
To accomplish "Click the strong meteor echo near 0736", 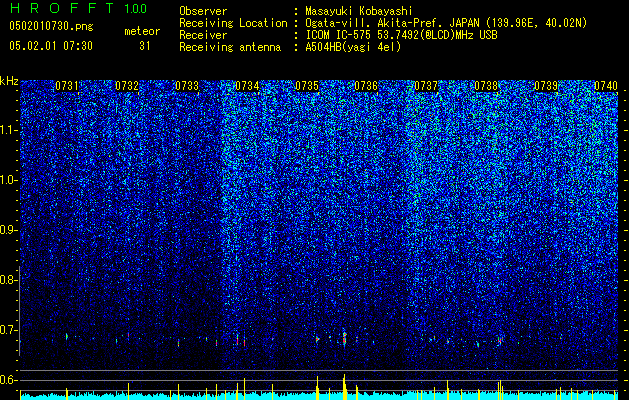I will tap(344, 338).
